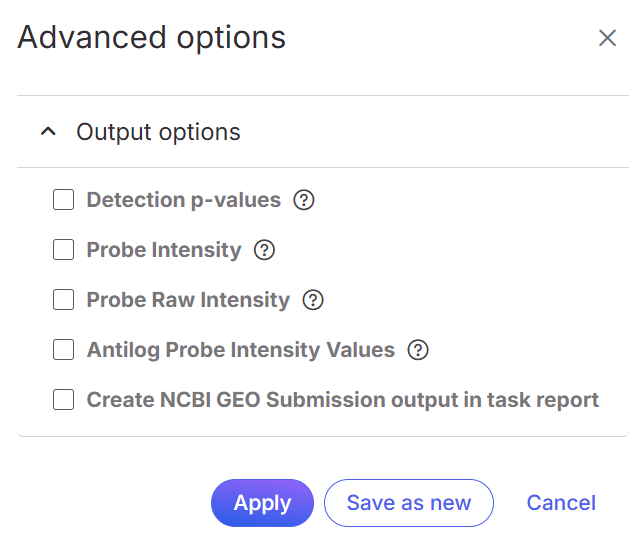The image size is (644, 538).
Task: Click the Detection p-values label text
Action: pos(183,200)
